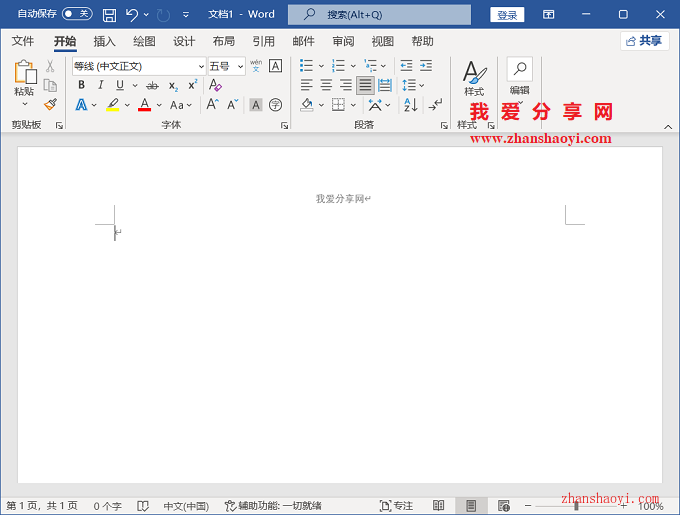Decrease font size icon
This screenshot has width=680, height=515.
pyautogui.click(x=233, y=104)
